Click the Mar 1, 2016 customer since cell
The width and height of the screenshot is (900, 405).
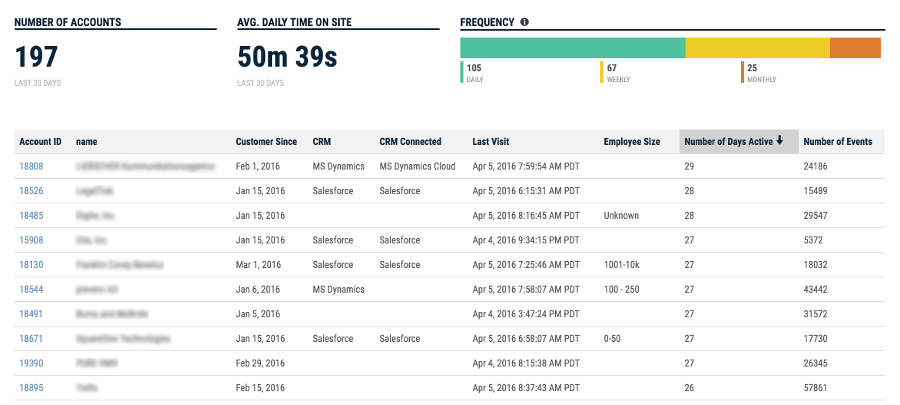point(258,265)
